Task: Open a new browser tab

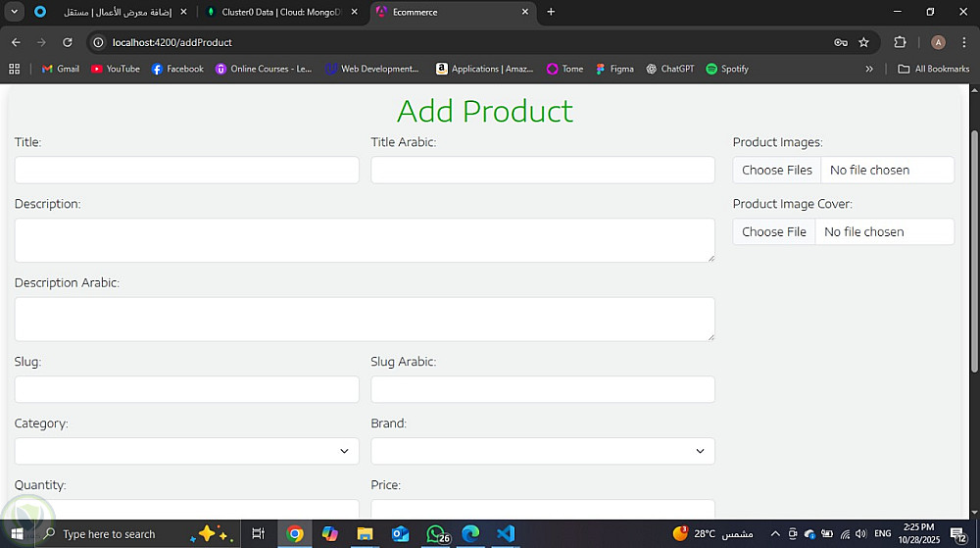Action: click(551, 12)
